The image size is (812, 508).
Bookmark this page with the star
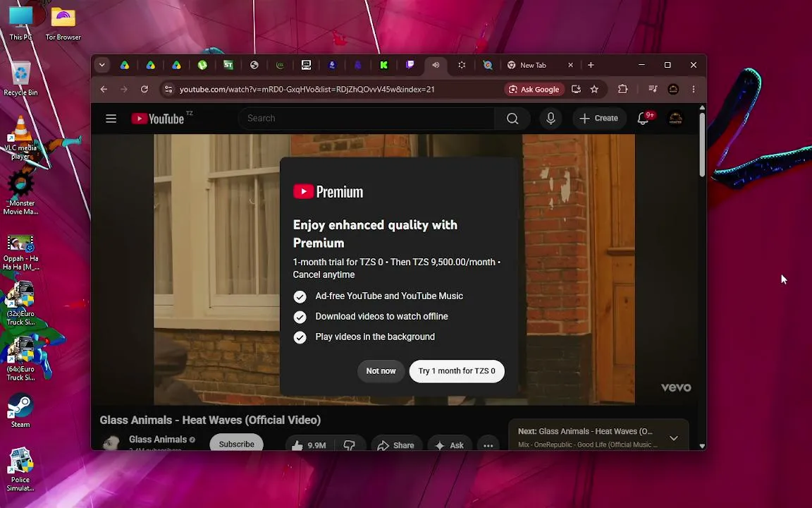click(x=594, y=89)
